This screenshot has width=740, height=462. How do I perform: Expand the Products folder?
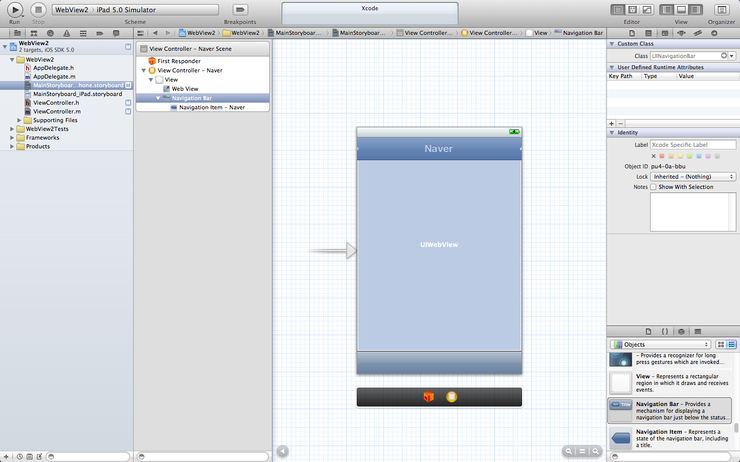point(12,146)
